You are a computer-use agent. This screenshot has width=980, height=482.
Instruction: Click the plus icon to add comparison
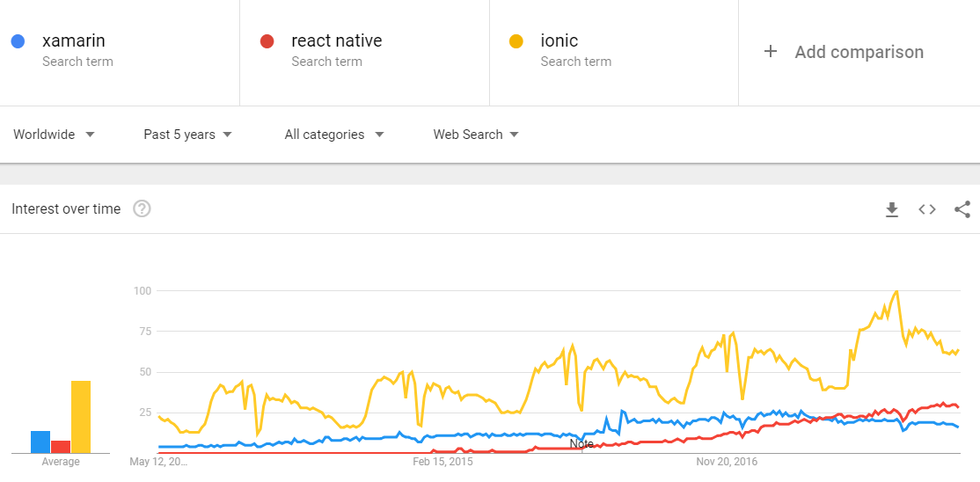(x=771, y=52)
